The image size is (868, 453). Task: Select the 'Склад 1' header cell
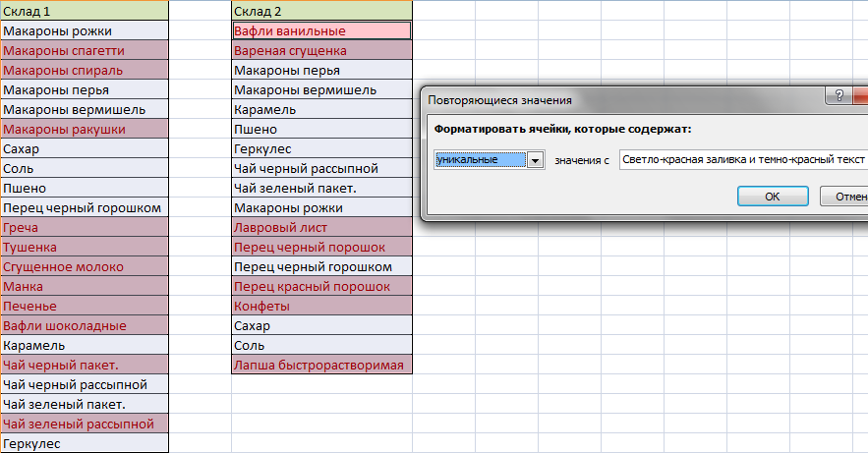[x=84, y=11]
